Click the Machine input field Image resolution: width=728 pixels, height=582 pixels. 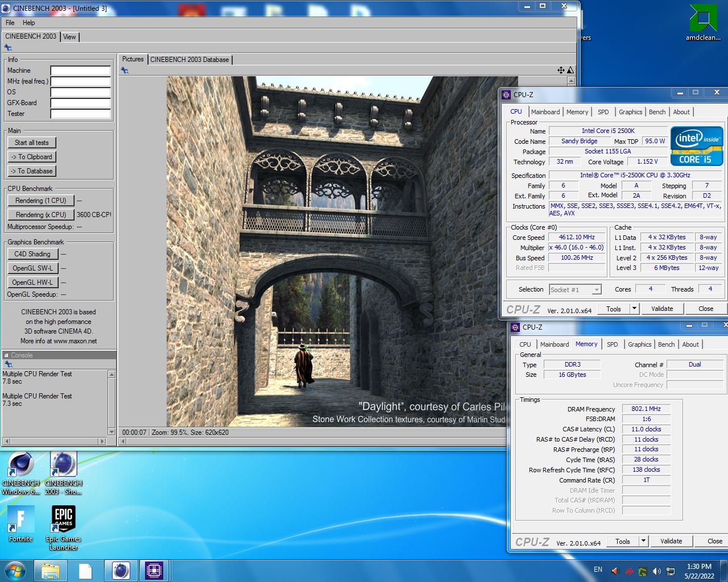(x=80, y=70)
